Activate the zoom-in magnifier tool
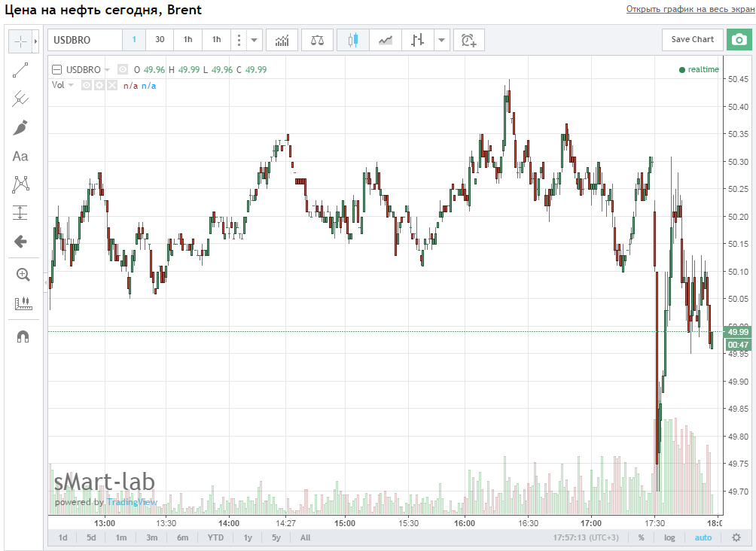Image resolution: width=756 pixels, height=551 pixels. [x=22, y=275]
